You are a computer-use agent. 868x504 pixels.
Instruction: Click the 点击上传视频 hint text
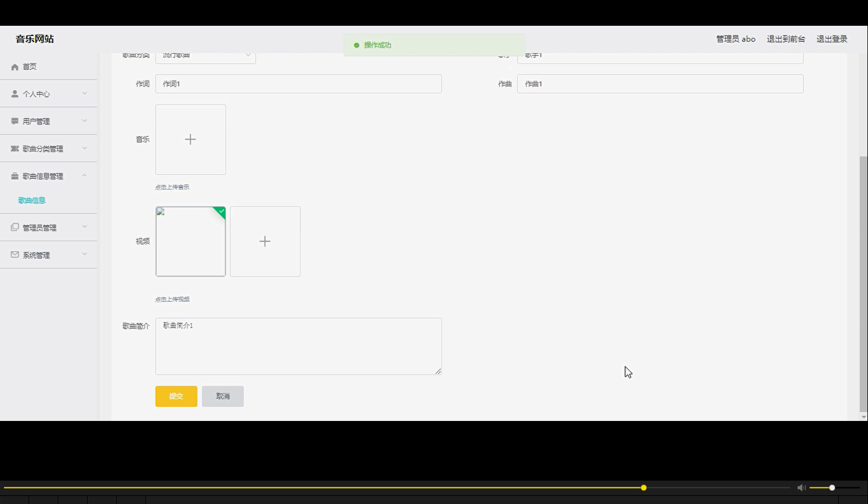point(172,300)
